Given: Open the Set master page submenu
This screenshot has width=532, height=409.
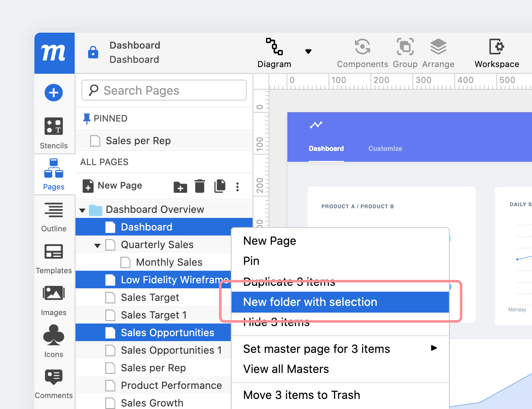Looking at the screenshot, I should [x=316, y=349].
